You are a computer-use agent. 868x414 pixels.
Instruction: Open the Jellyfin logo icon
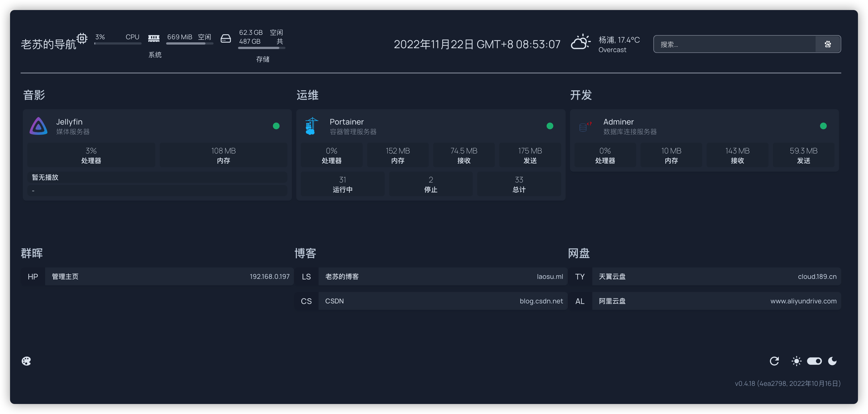point(38,126)
